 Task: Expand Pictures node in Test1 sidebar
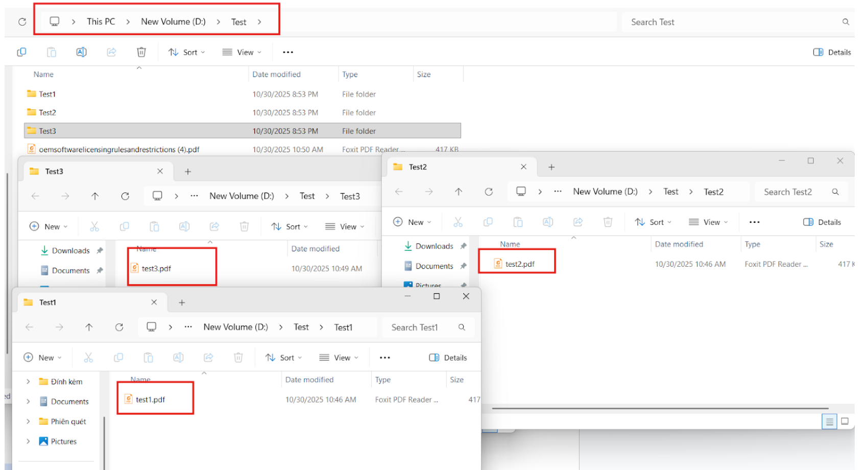28,441
